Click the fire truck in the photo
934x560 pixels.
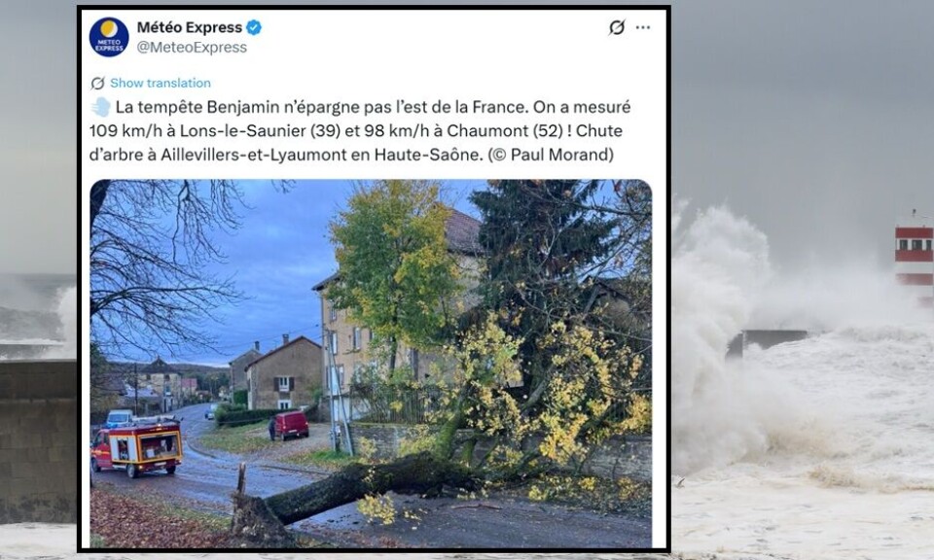point(136,447)
